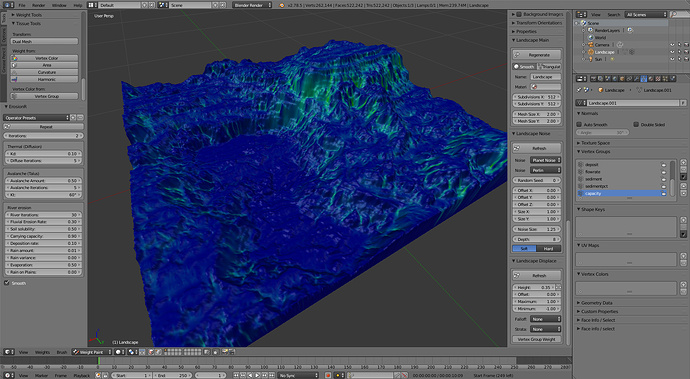Open the Info editor type icon
Viewport: 690px width, 379px height.
[8, 5]
